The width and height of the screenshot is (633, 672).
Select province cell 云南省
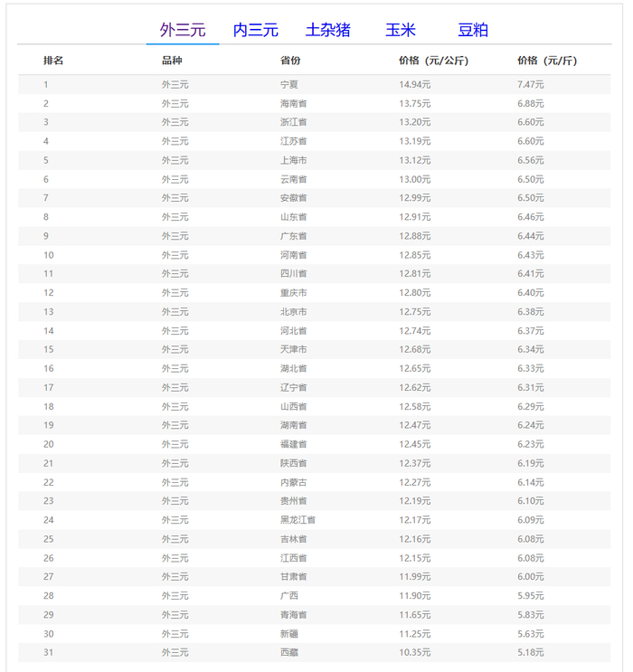tap(294, 179)
